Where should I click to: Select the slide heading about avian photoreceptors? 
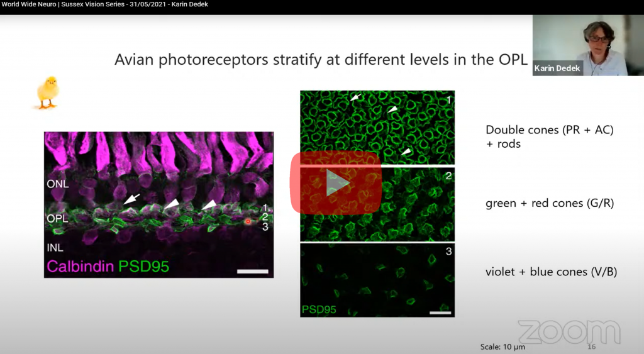[x=321, y=60]
